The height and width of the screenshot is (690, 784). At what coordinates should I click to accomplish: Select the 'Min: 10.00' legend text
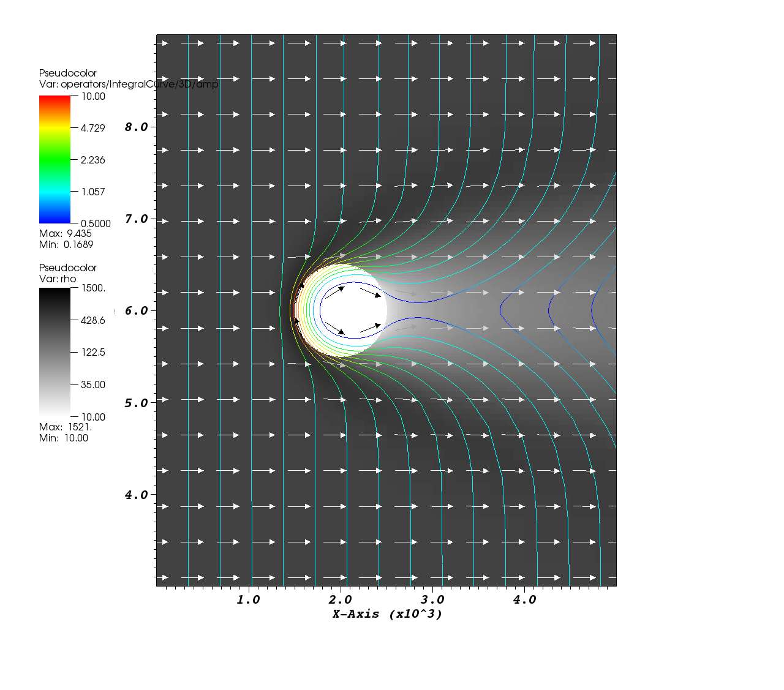[x=64, y=438]
